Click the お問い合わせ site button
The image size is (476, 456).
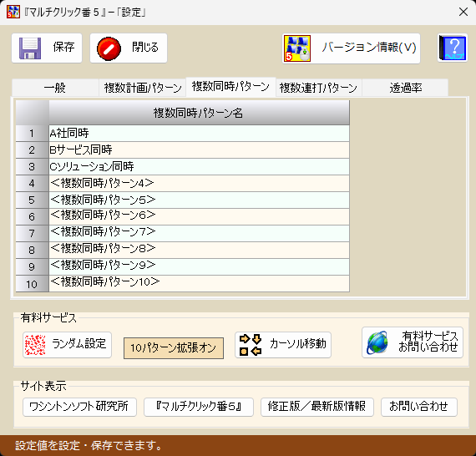[419, 407]
